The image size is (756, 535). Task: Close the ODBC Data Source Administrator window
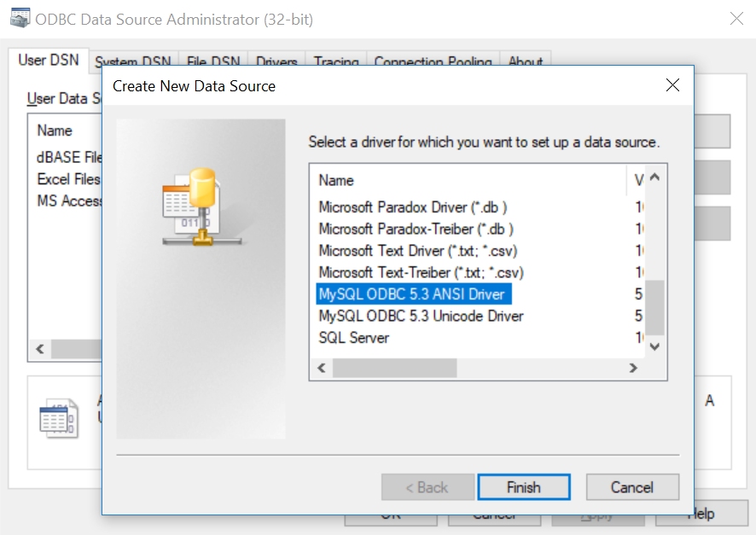point(736,19)
